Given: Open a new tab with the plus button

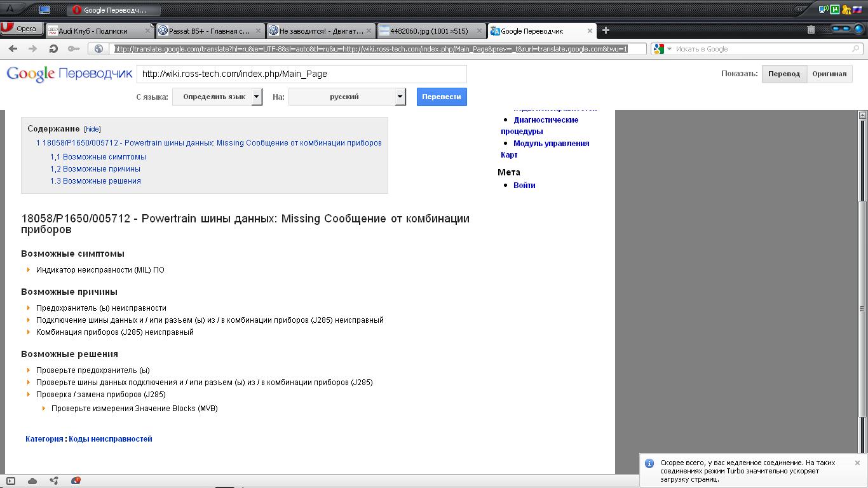Looking at the screenshot, I should click(x=606, y=30).
